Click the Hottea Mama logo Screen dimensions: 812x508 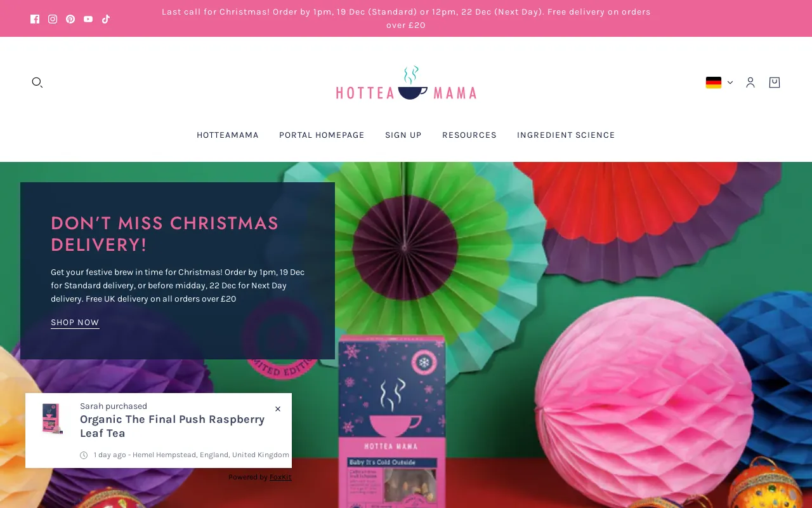(406, 83)
